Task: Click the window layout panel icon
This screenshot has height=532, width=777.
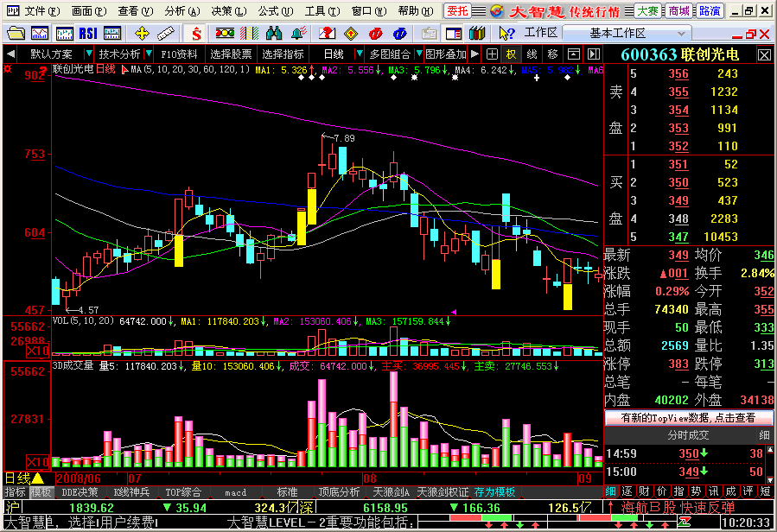Action: tap(454, 33)
